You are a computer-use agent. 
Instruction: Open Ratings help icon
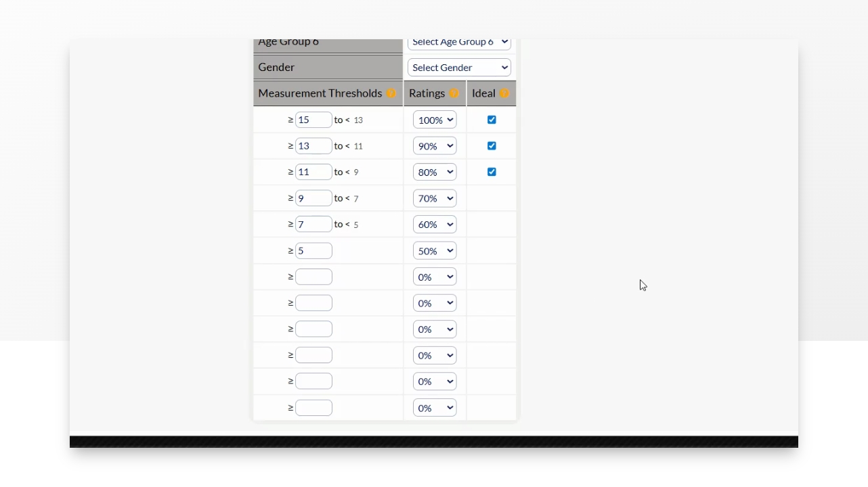(454, 93)
